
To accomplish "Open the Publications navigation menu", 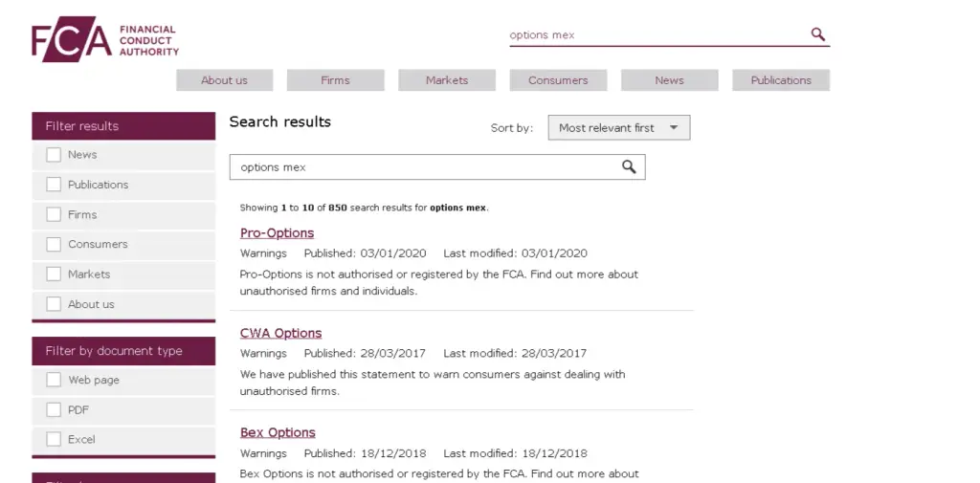I will pos(781,80).
